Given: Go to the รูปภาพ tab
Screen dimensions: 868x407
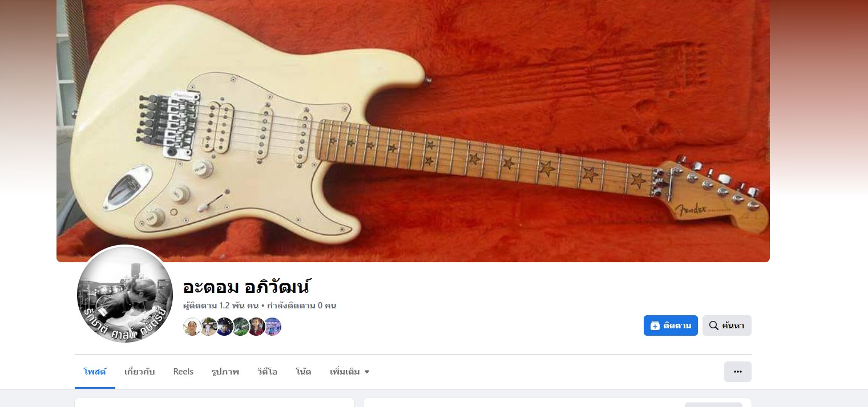Looking at the screenshot, I should coord(225,372).
